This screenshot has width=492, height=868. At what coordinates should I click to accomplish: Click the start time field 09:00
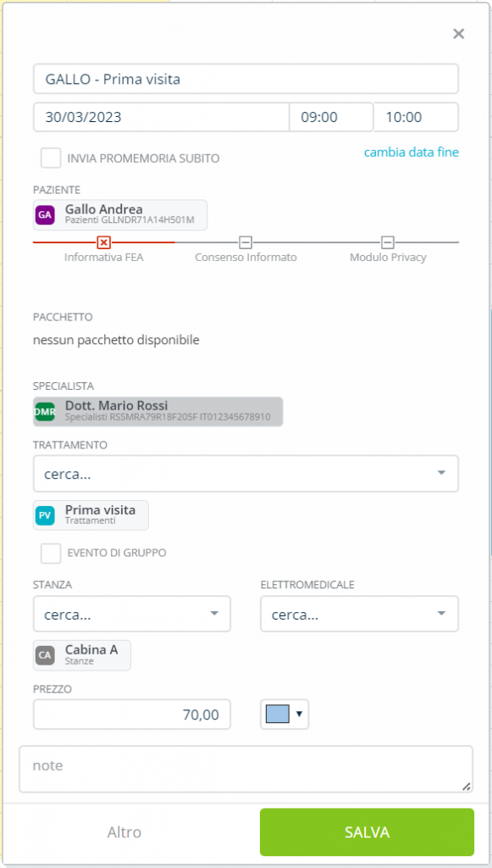point(331,117)
